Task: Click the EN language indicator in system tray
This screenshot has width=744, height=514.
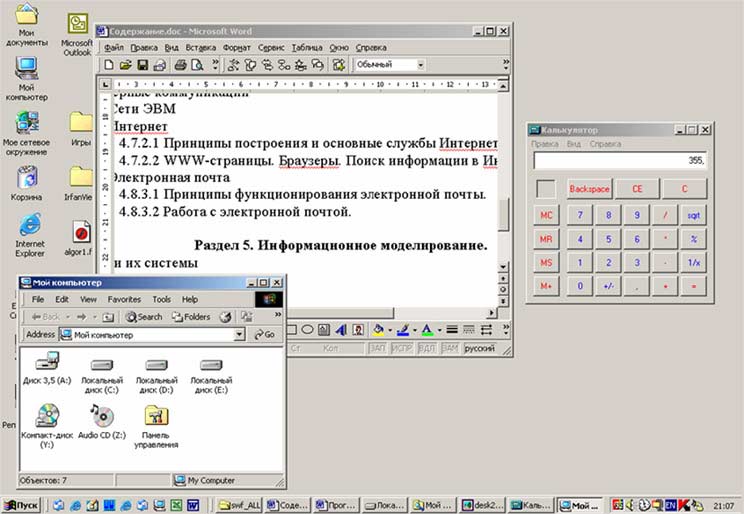Action: pos(670,505)
